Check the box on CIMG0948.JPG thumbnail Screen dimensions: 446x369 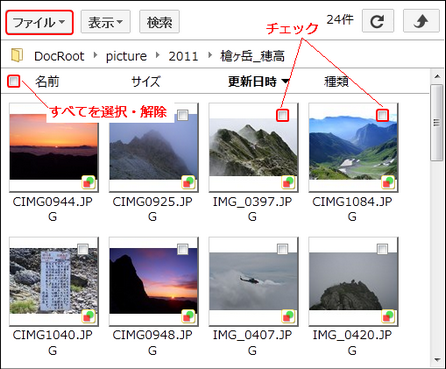(x=183, y=249)
